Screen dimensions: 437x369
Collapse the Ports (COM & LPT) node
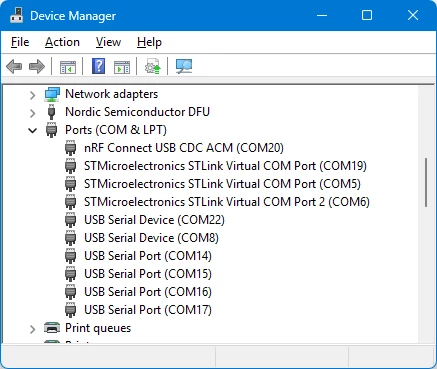(x=33, y=130)
